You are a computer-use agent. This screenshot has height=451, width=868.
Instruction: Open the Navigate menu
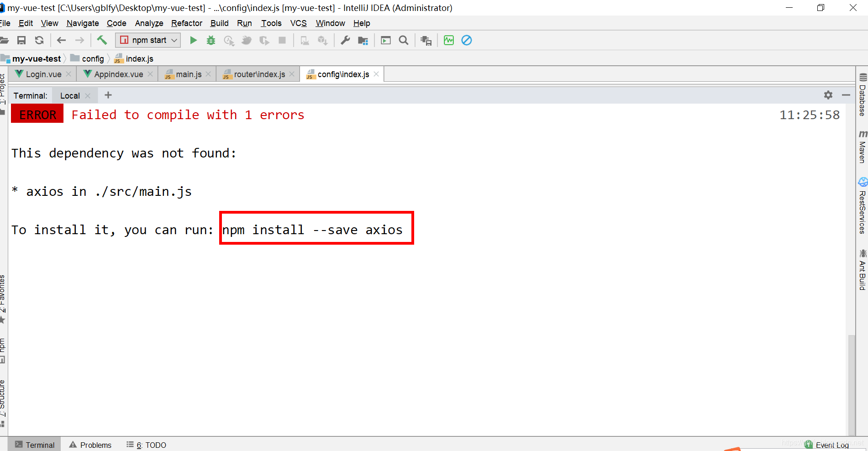tap(83, 23)
